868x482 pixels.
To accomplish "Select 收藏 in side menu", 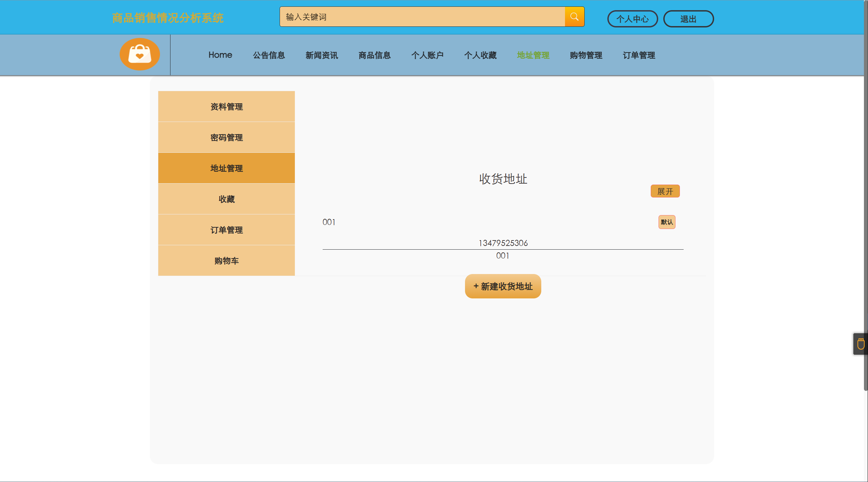I will coord(226,199).
